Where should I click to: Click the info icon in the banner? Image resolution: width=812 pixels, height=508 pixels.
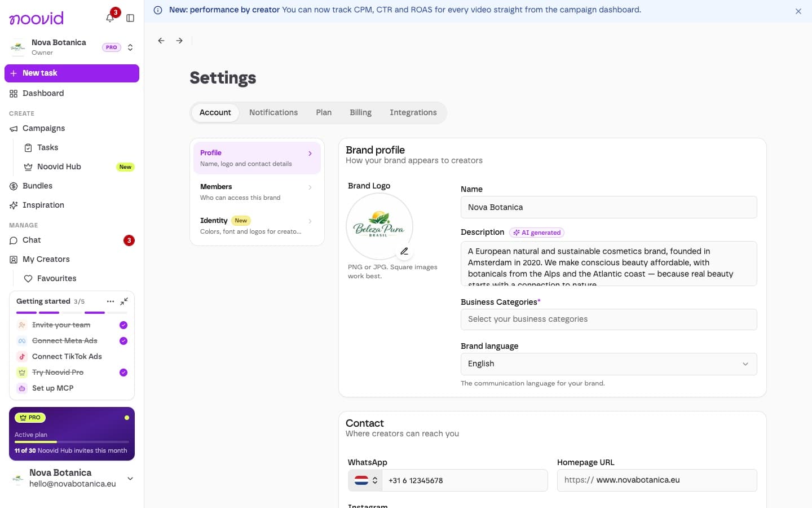(x=158, y=10)
